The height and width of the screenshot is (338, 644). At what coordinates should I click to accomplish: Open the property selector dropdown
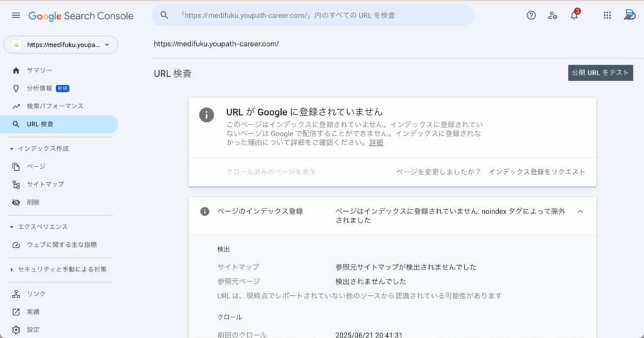click(61, 45)
